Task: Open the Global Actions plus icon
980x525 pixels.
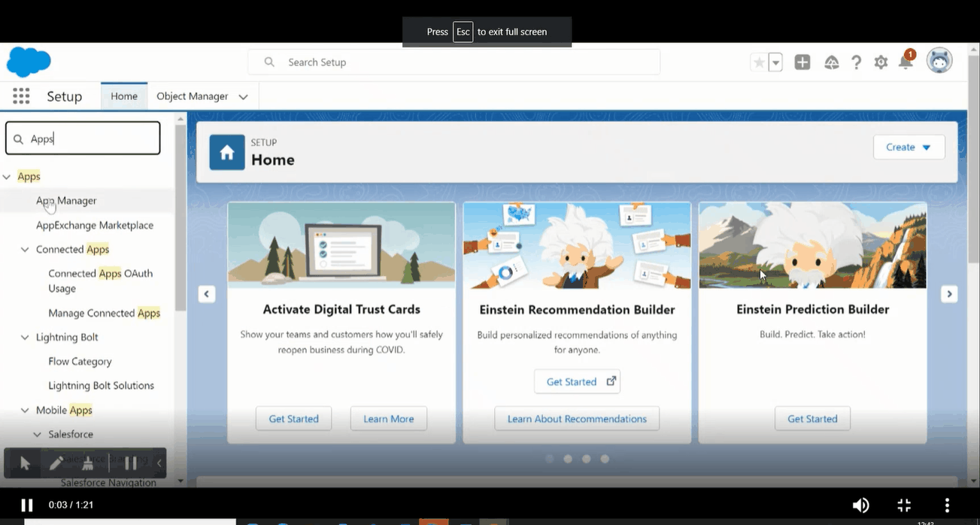Action: (803, 62)
